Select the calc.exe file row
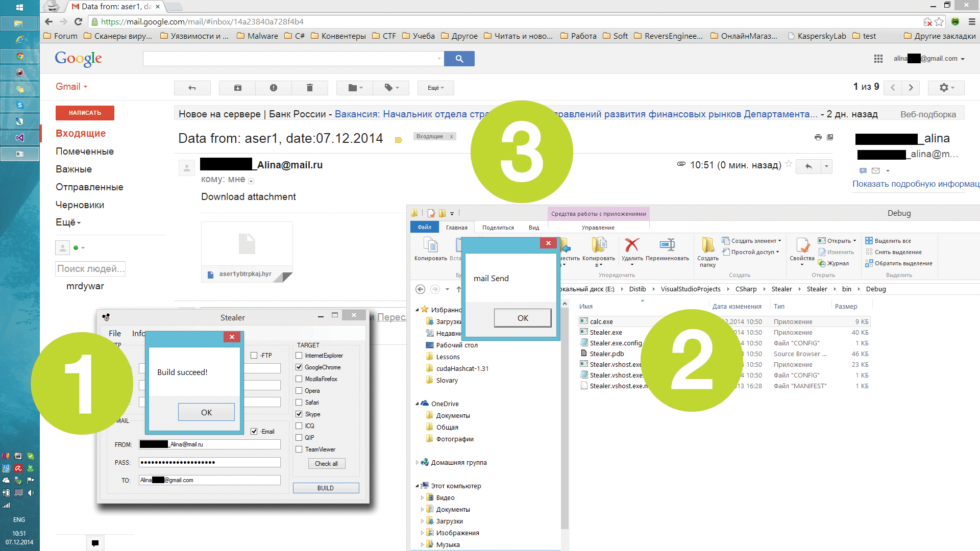The image size is (980, 551). [724, 321]
